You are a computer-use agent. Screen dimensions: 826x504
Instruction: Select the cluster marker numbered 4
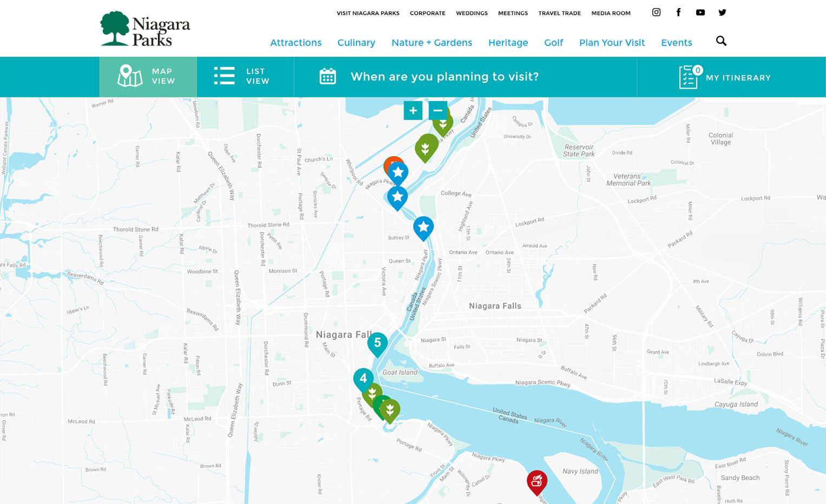click(363, 379)
